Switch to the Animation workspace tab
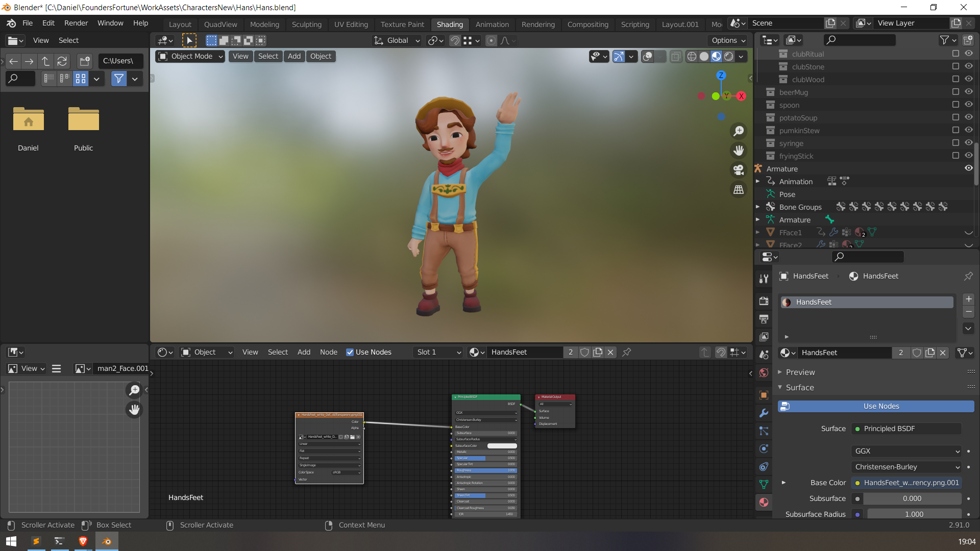 click(x=492, y=24)
